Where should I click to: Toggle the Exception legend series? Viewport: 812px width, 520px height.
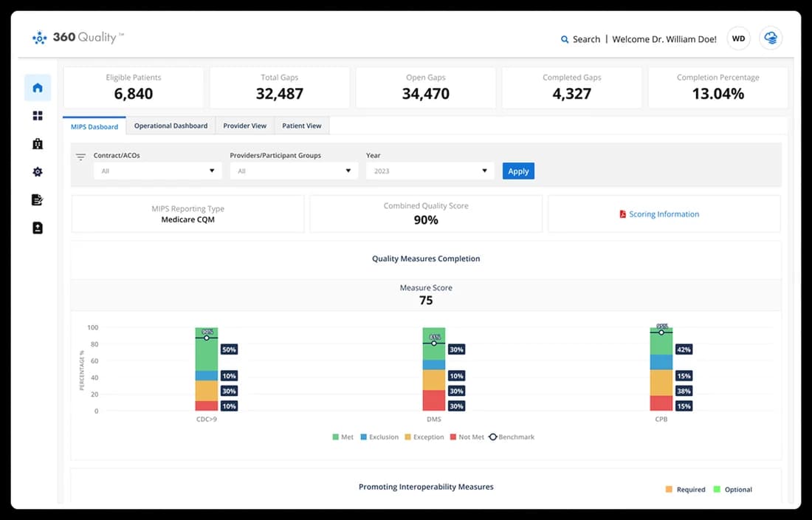(x=424, y=437)
